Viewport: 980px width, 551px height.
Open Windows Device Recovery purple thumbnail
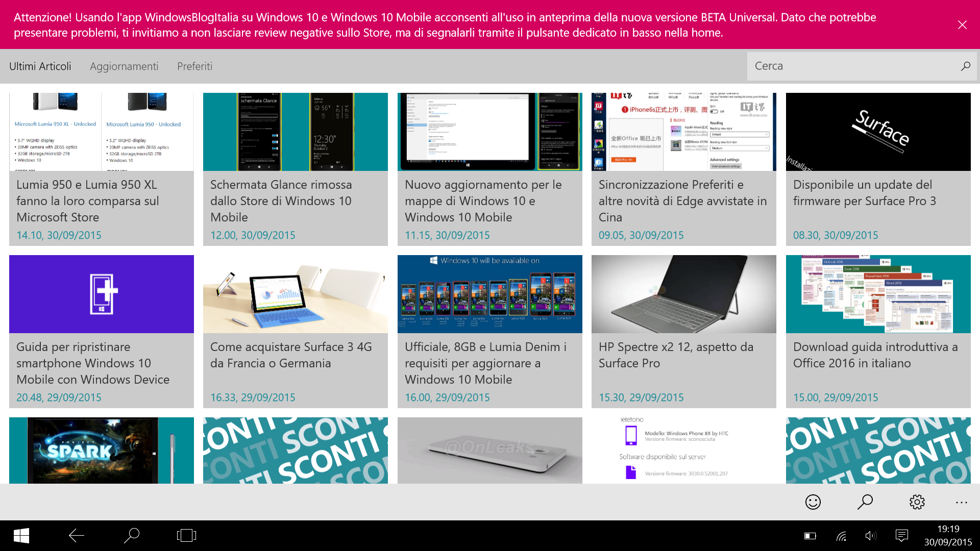point(102,294)
